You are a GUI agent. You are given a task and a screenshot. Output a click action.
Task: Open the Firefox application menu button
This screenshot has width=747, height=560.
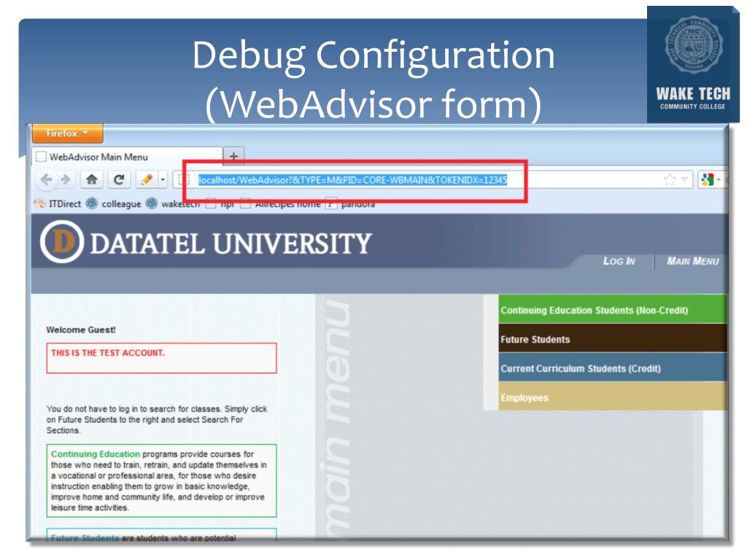[67, 133]
